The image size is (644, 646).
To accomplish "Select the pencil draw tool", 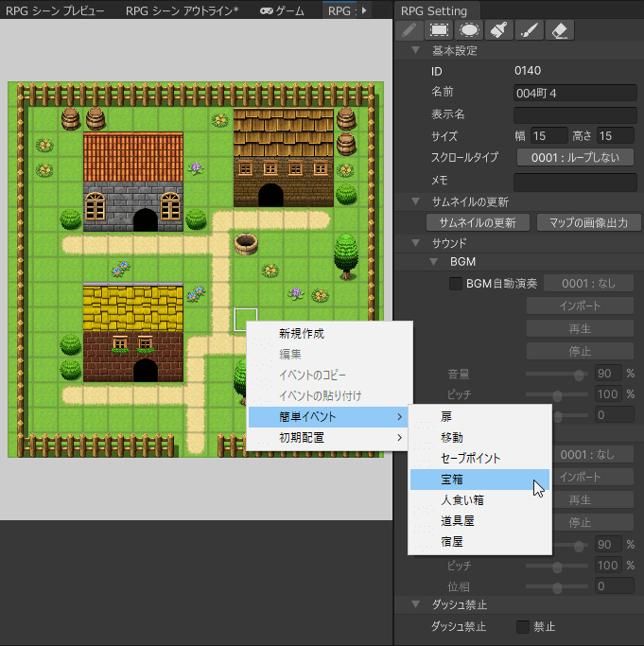I will (x=409, y=30).
